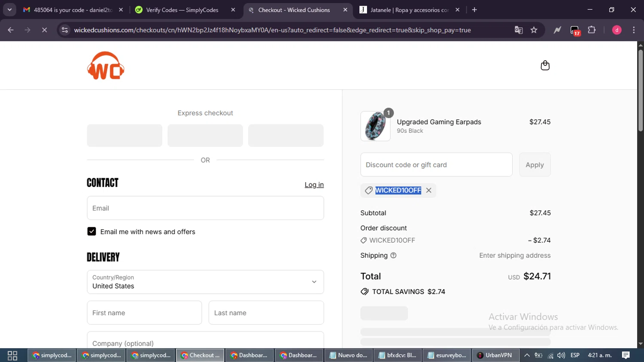
Task: Remove the WICKED10OFF discount tag
Action: click(x=428, y=190)
